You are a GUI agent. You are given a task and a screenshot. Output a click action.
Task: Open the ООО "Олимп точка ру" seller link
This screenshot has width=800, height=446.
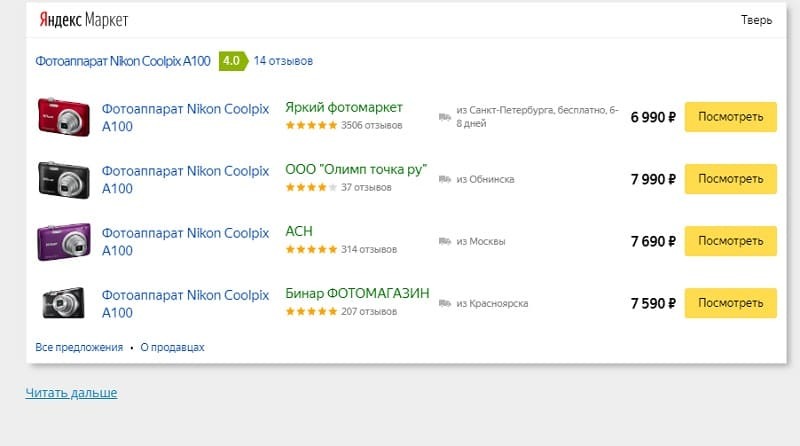click(x=356, y=169)
